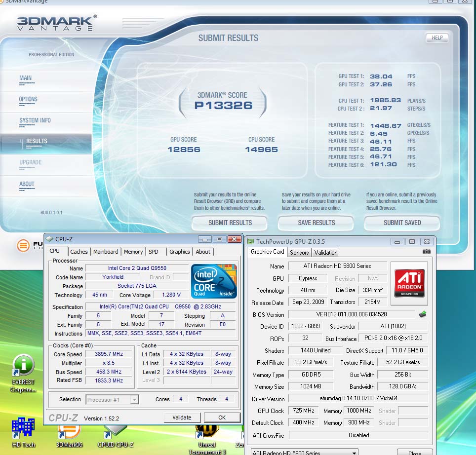Click the Memory Size 1024 MB field
The image size is (476, 455).
[x=311, y=386]
